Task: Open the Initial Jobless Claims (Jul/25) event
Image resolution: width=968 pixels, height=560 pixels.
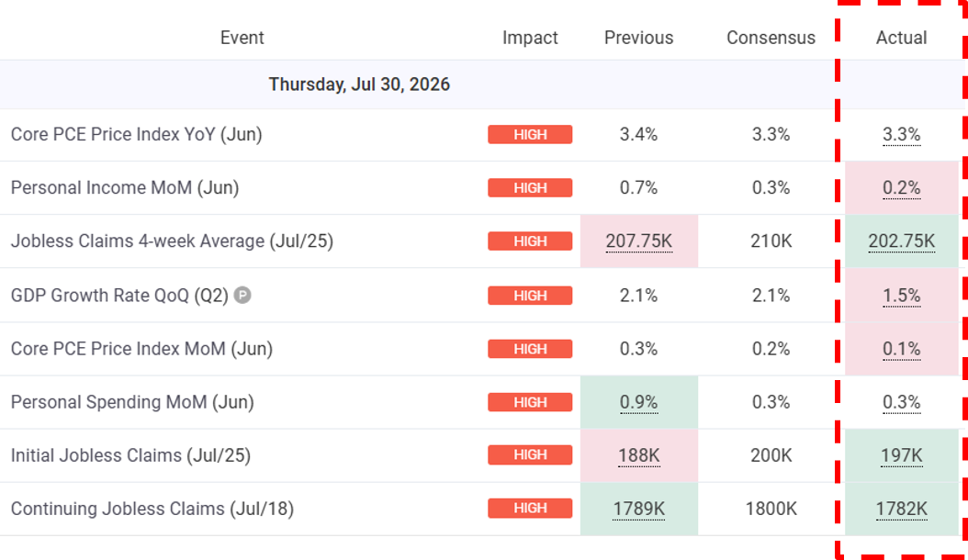Action: click(x=131, y=455)
